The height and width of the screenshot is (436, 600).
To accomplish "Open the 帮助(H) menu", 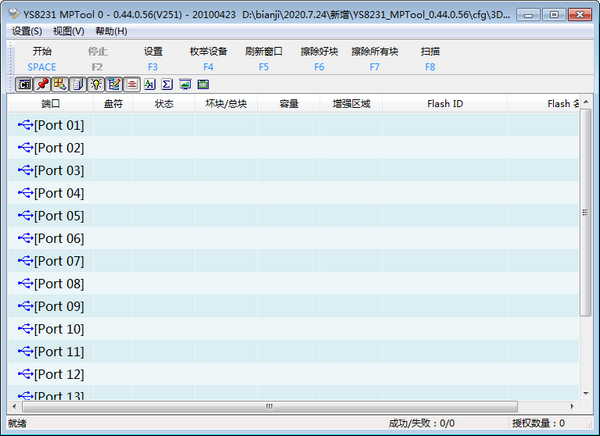I will pyautogui.click(x=111, y=31).
